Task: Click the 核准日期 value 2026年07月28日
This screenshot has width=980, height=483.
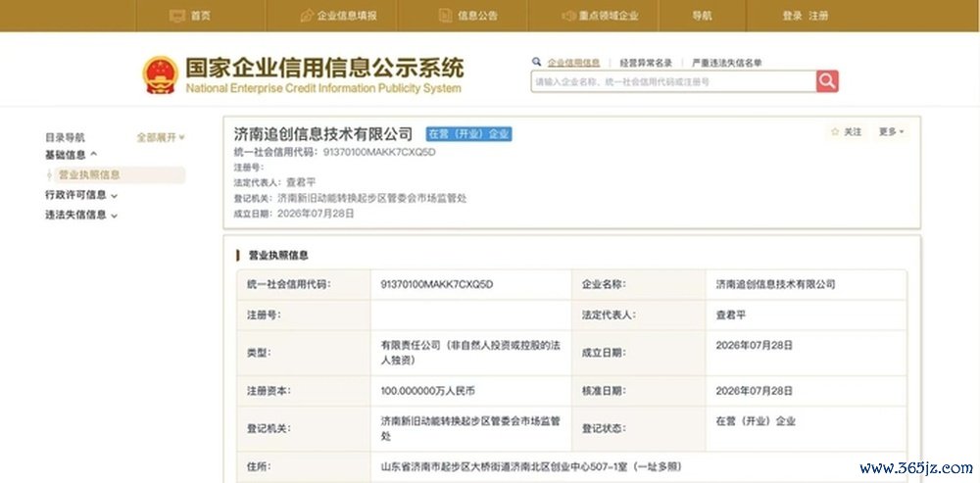Action: [x=755, y=391]
